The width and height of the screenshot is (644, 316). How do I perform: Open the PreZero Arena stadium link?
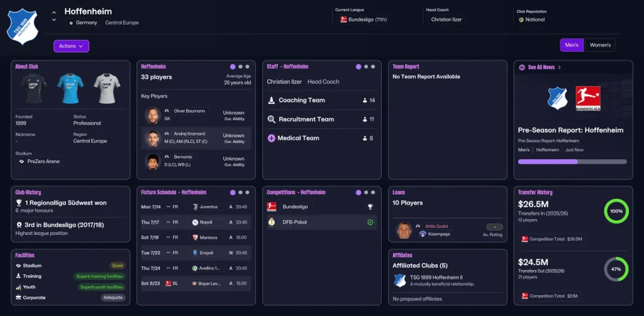(40, 162)
